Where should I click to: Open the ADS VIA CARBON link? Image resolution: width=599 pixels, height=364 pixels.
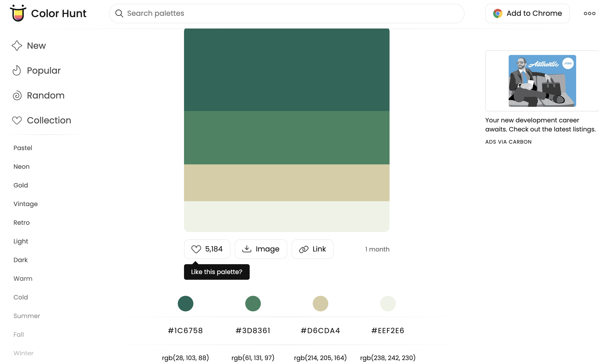coord(508,142)
